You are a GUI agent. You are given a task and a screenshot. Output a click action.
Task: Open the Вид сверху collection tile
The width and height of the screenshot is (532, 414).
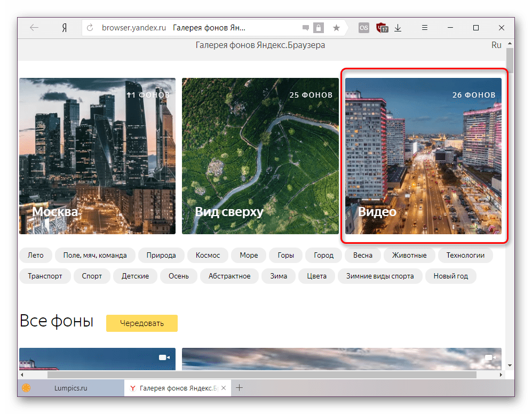(260, 156)
